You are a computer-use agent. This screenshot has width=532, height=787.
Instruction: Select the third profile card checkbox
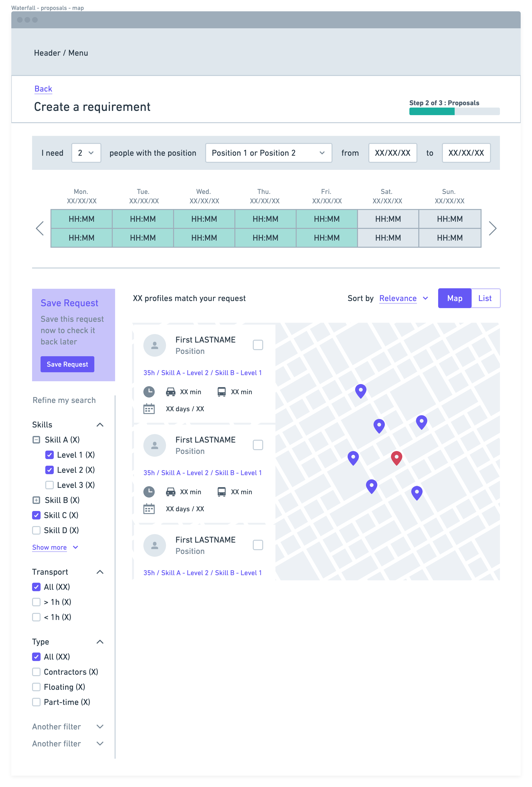(x=258, y=545)
